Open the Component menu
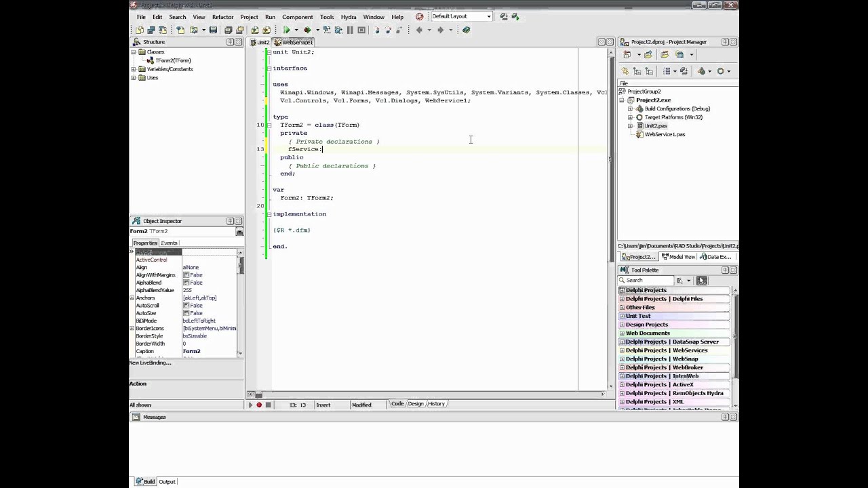 (298, 17)
